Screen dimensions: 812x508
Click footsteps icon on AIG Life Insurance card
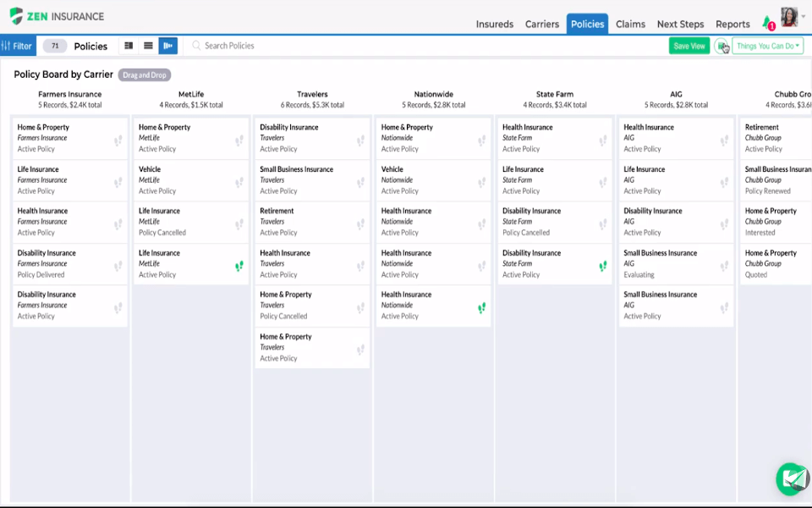point(724,183)
